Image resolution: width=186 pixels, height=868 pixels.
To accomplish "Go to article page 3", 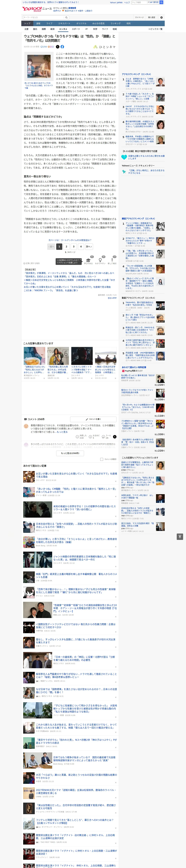I will pos(74,246).
